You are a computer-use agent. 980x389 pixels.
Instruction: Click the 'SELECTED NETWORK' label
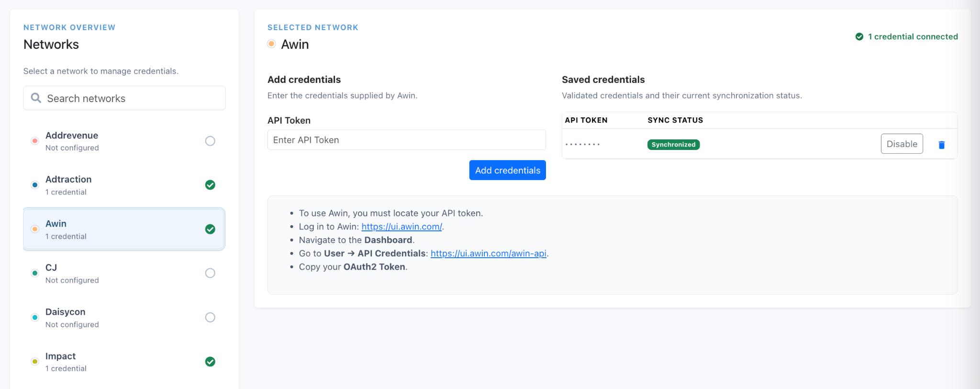[312, 27]
